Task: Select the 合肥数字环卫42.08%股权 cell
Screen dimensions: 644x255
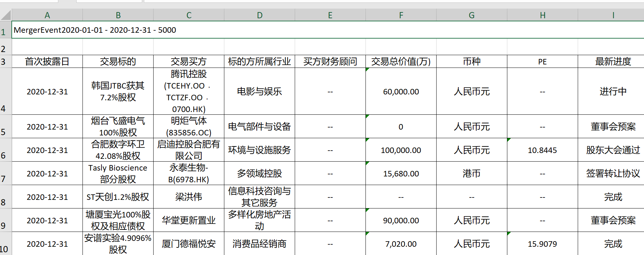Action: tap(118, 150)
